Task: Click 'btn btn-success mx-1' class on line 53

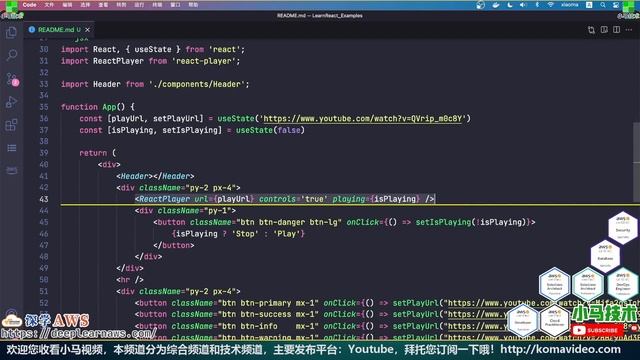Action: (268, 315)
